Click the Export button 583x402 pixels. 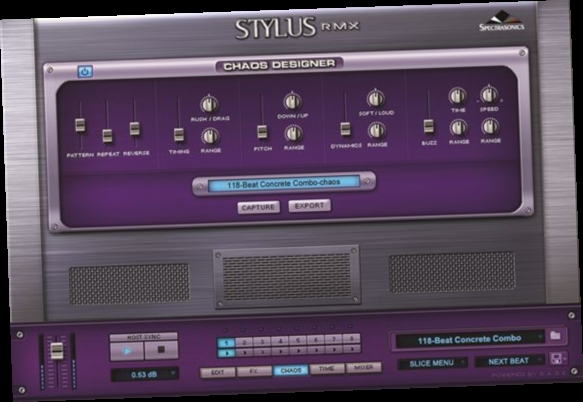[x=309, y=206]
